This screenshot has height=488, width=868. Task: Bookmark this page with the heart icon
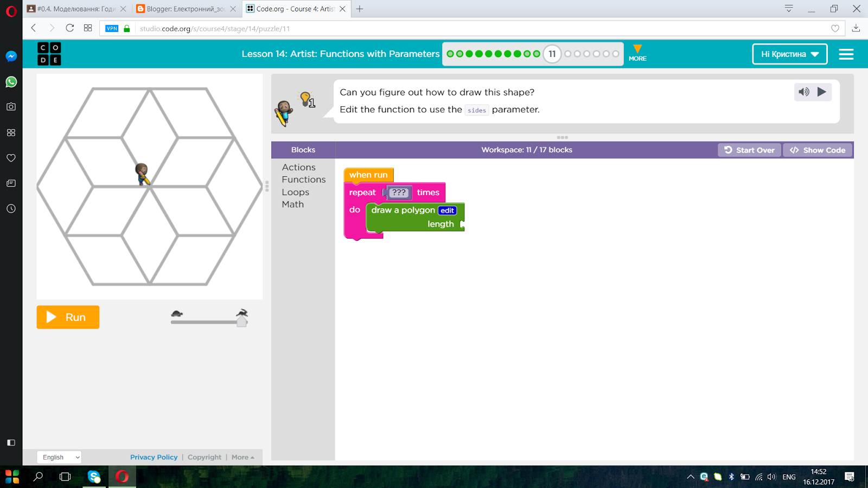835,29
